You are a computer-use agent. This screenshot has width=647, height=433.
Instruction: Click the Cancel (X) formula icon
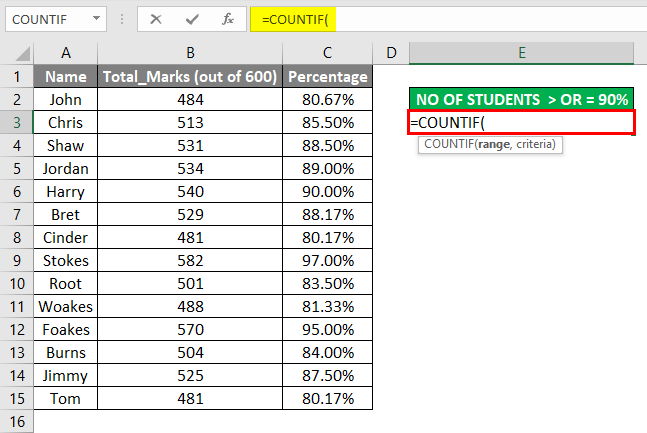154,19
